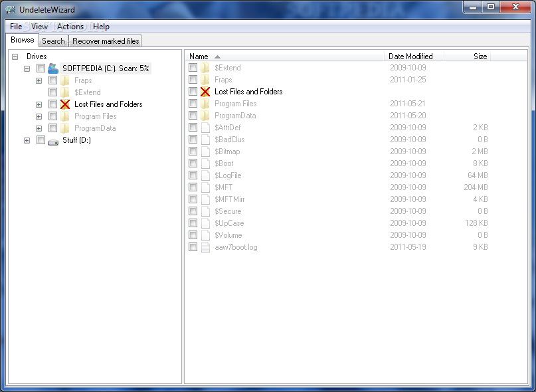Viewport: 536px width, 392px height.
Task: Mark the $LogFile checkbox
Action: click(193, 175)
